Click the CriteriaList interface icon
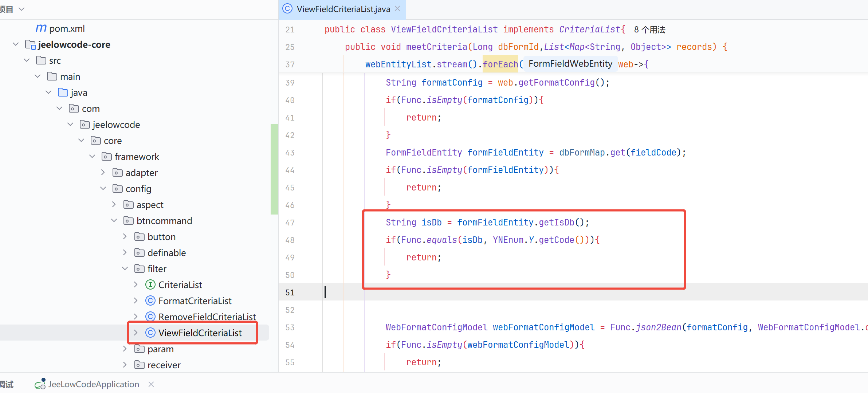Viewport: 868px width, 393px height. [x=150, y=285]
